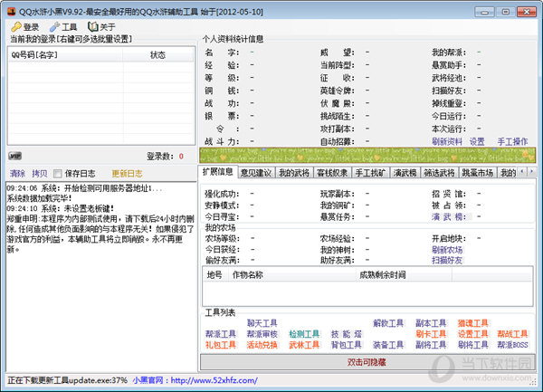
Task: Open the 帮派审核 tool
Action: coord(262,334)
